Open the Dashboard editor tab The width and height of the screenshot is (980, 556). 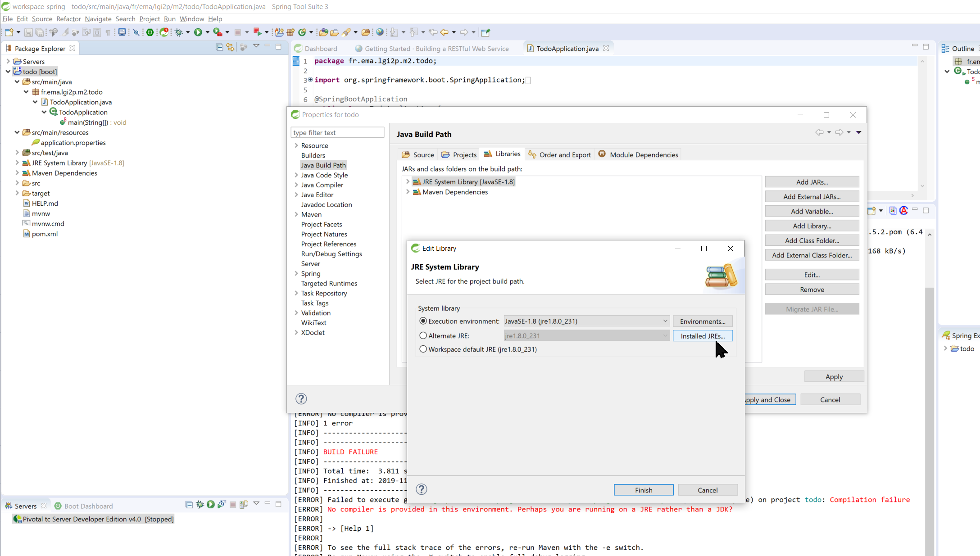tap(315, 48)
